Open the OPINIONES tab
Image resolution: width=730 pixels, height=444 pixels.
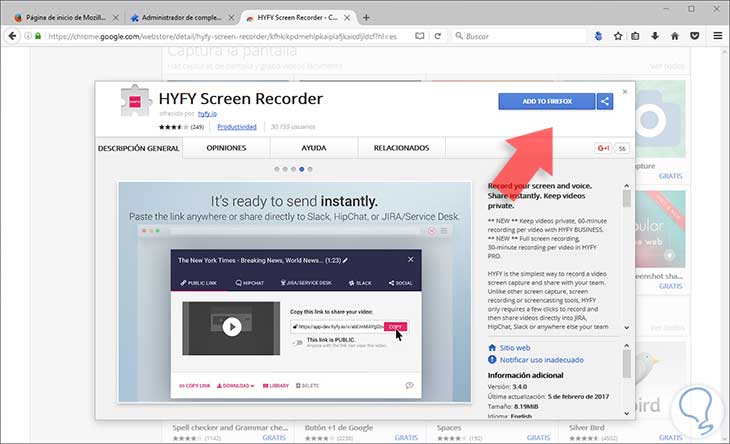tap(226, 148)
